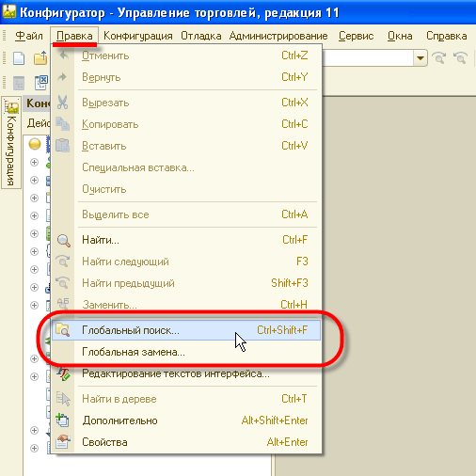
Task: Click the new document toolbar icon
Action: [19, 58]
